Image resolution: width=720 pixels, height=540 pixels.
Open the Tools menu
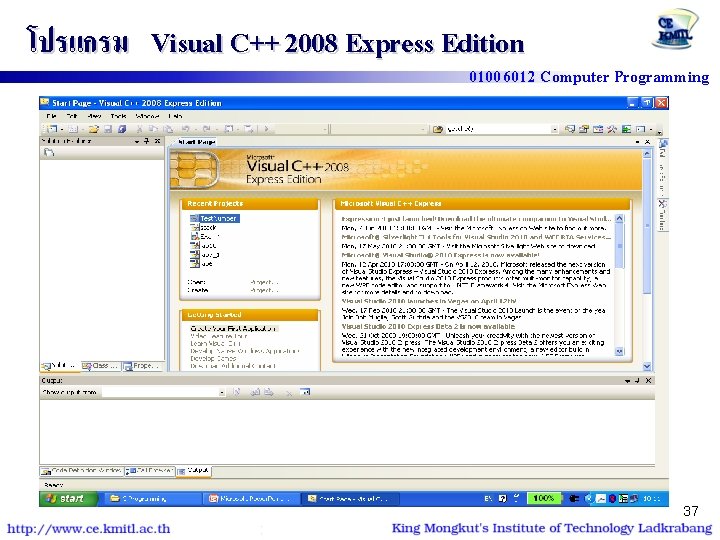[118, 116]
